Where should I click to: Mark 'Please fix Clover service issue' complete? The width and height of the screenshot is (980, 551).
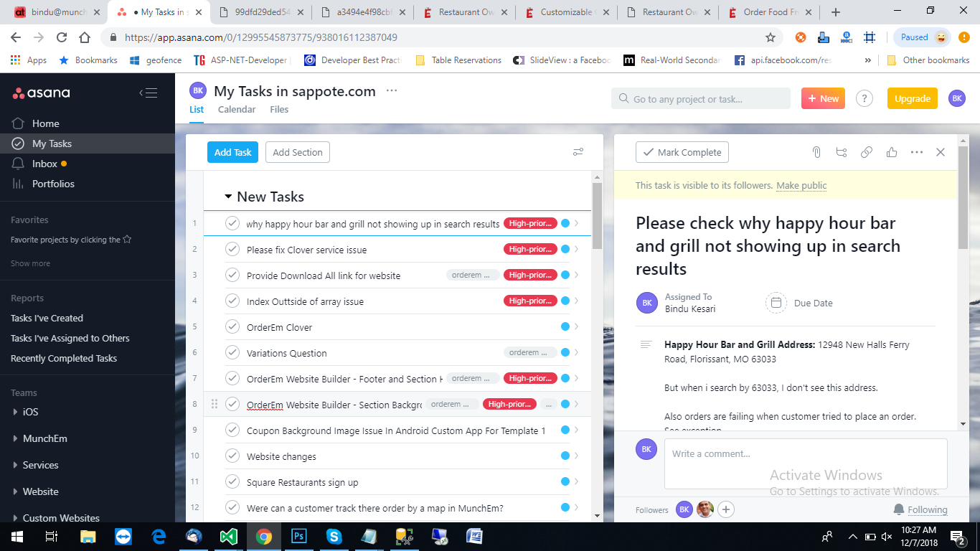[x=232, y=249]
